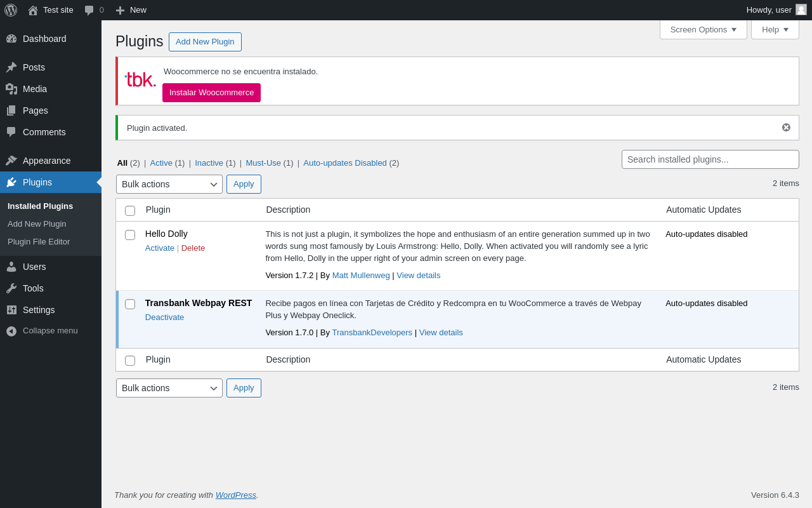Click the Plugins plug icon
The width and height of the screenshot is (812, 508).
[x=11, y=182]
